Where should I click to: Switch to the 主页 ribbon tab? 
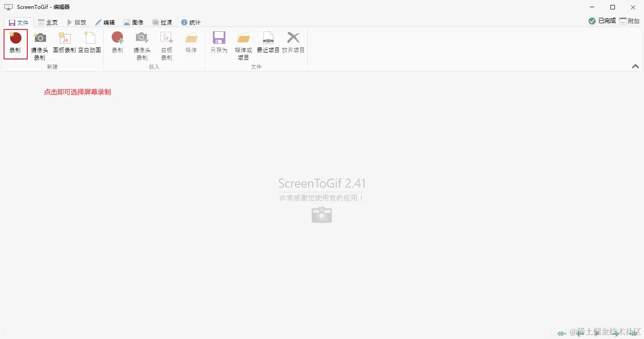pyautogui.click(x=48, y=22)
